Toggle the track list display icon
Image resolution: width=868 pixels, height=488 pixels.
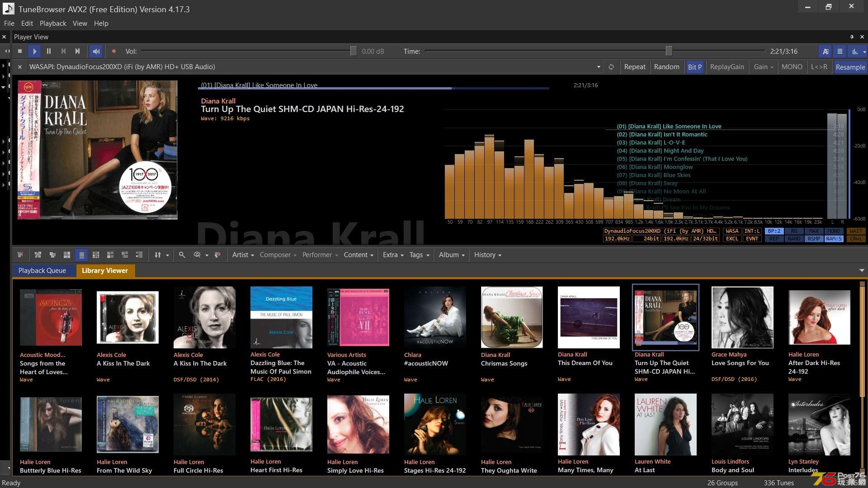[x=840, y=52]
